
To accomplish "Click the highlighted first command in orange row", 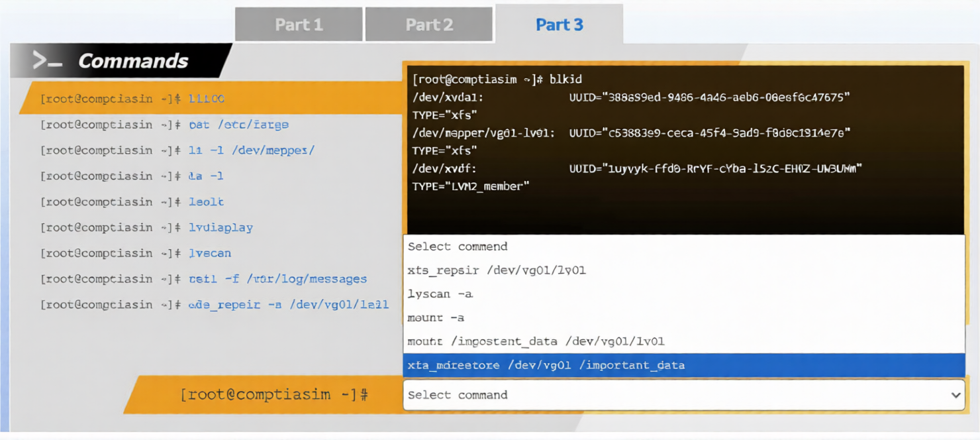I will [207, 99].
